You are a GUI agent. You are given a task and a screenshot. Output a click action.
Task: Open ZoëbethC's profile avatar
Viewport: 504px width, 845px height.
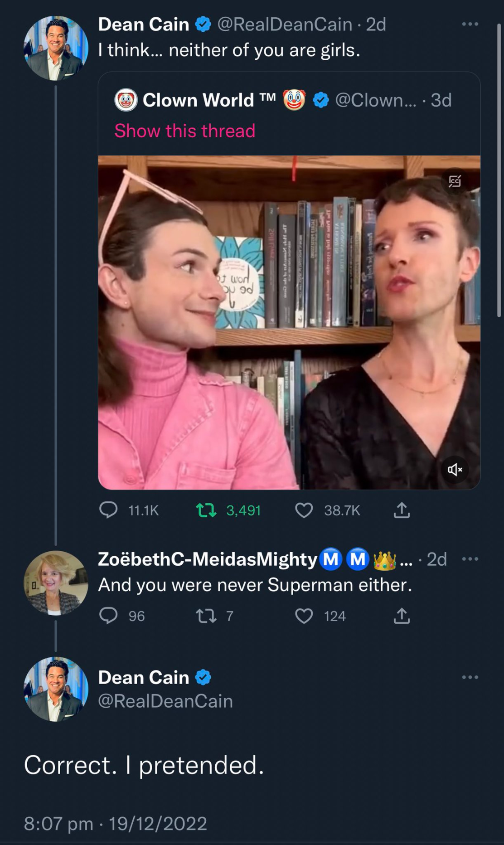(56, 583)
